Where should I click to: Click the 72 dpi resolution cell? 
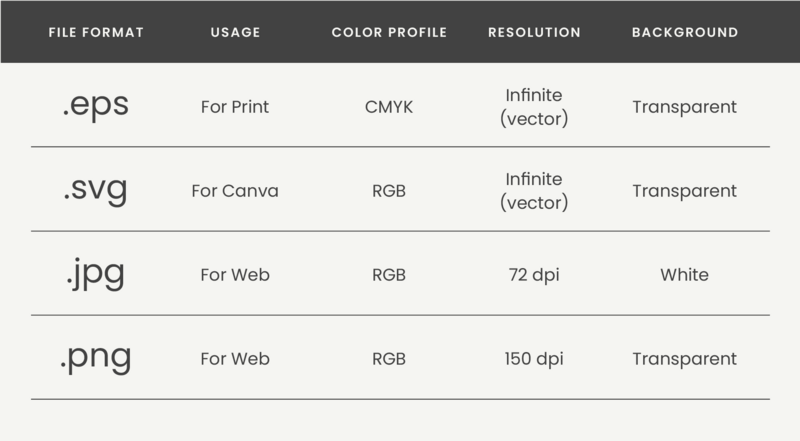534,275
